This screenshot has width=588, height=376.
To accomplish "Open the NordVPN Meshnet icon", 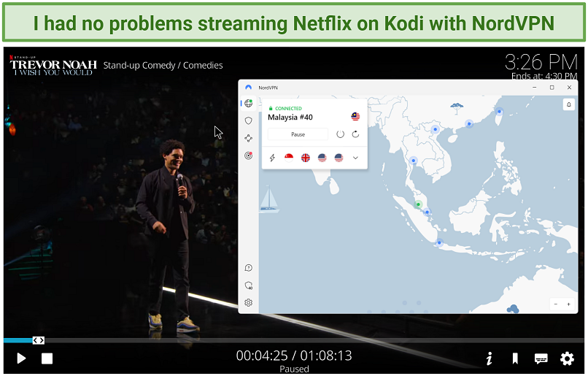I will (249, 138).
